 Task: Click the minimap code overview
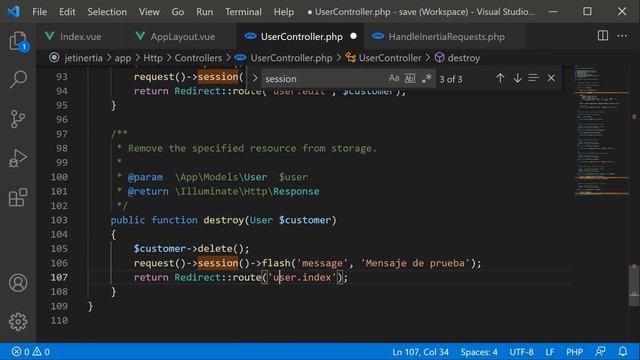pyautogui.click(x=601, y=131)
